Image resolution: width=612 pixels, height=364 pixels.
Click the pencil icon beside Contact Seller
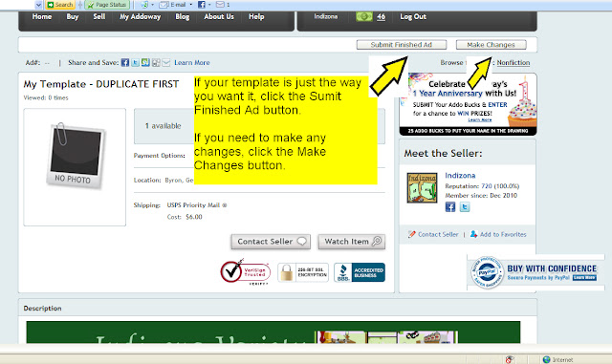[411, 234]
